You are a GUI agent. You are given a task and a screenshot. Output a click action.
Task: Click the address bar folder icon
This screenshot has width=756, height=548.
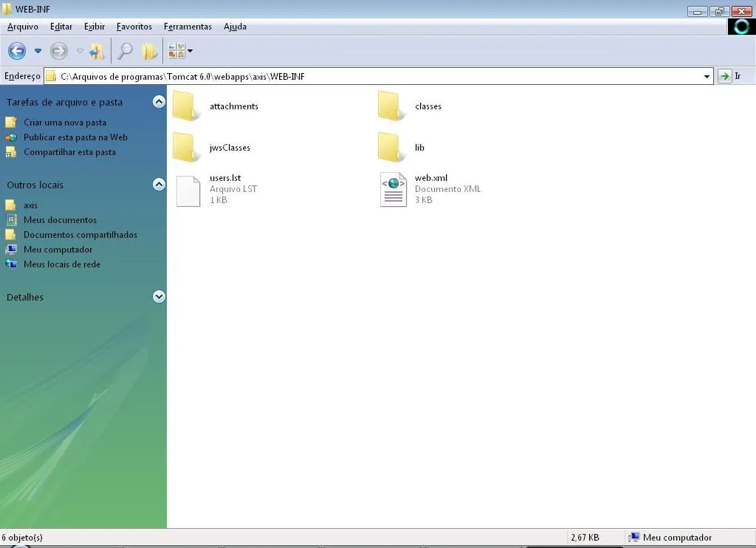(51, 76)
